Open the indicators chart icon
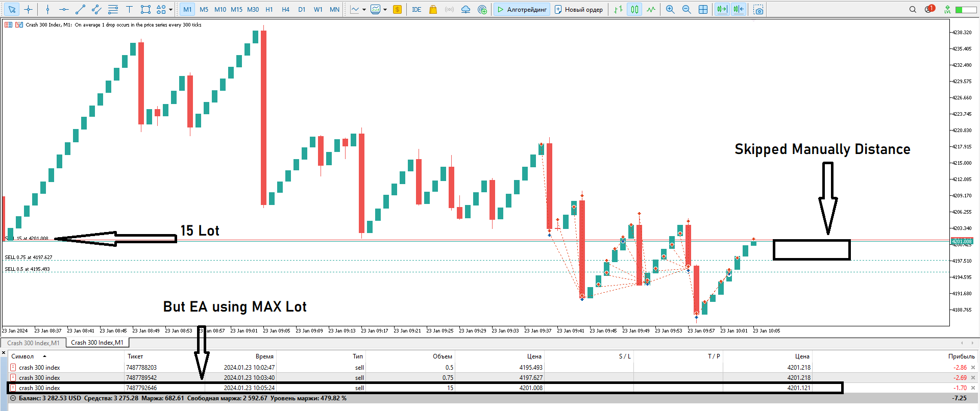Screen dimensions: 980x411 pyautogui.click(x=376, y=9)
